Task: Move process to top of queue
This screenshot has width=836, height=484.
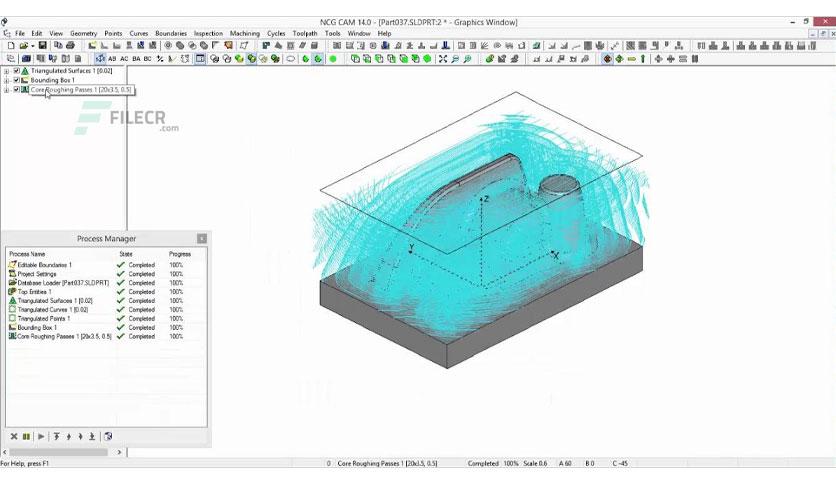Action: click(x=57, y=437)
